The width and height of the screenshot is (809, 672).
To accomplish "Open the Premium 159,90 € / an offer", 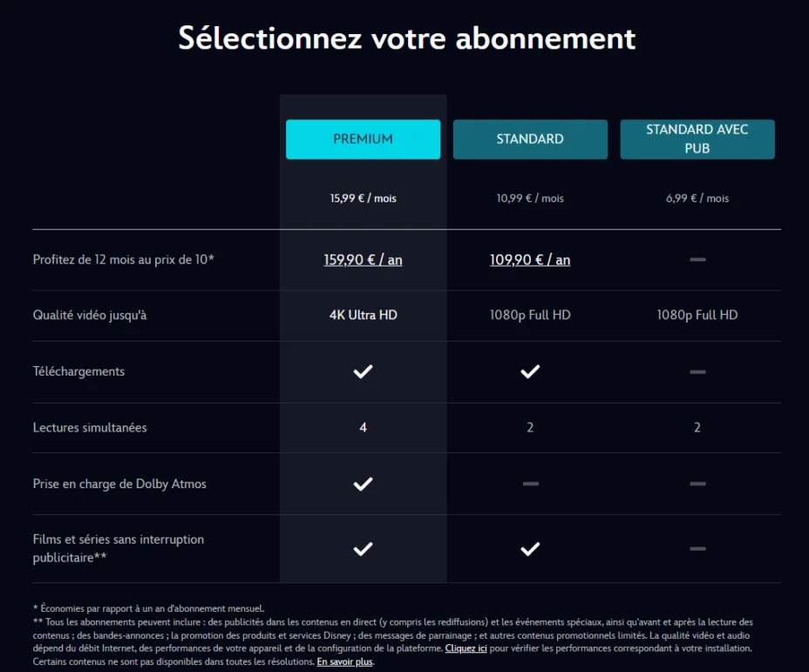I will tap(363, 260).
